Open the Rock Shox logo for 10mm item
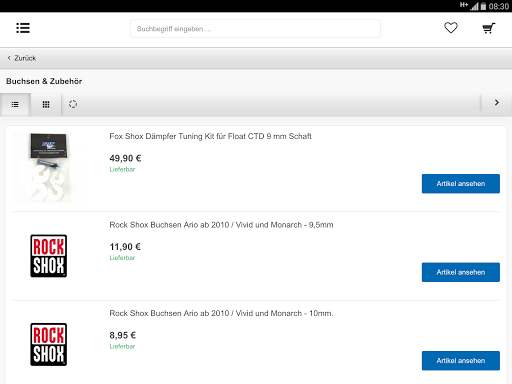The width and height of the screenshot is (512, 384). point(49,344)
